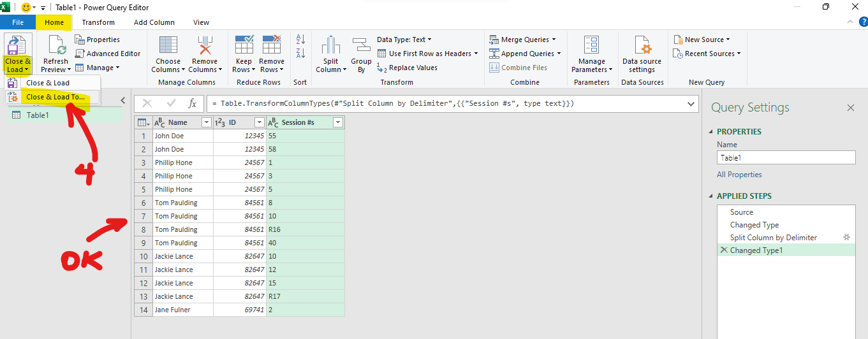Choose Close & Load menu entry
Image resolution: width=868 pixels, height=339 pixels.
coord(52,83)
